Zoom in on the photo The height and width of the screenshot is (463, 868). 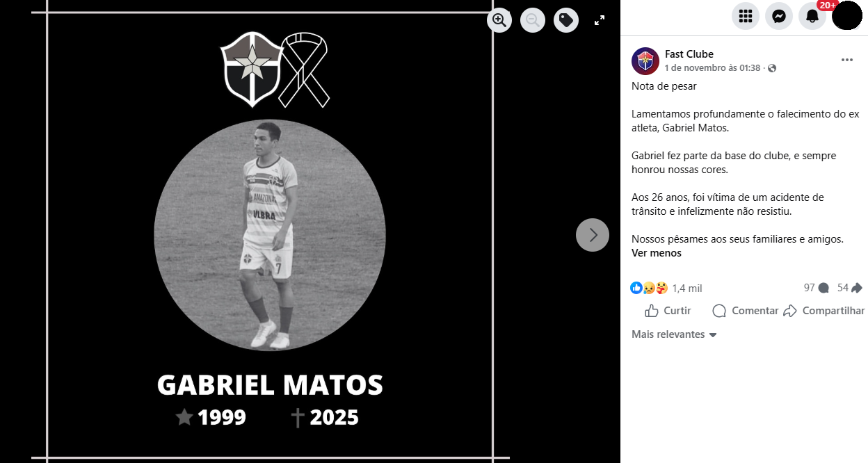coord(499,20)
